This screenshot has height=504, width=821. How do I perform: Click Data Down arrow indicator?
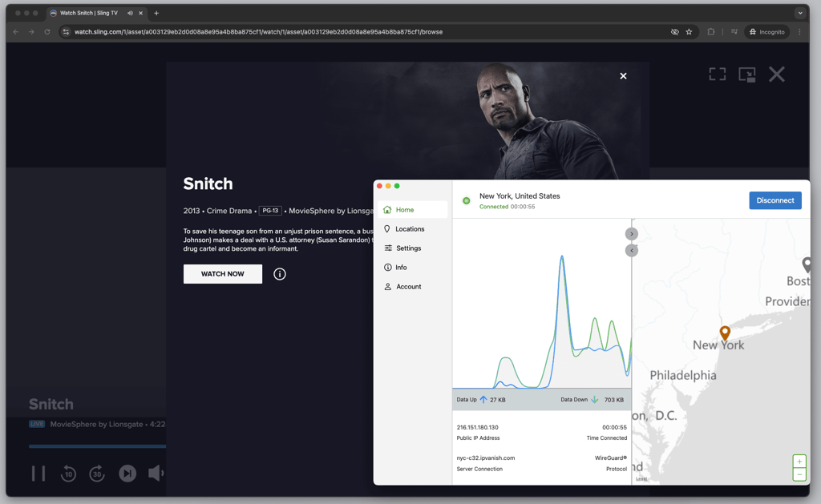pos(595,399)
